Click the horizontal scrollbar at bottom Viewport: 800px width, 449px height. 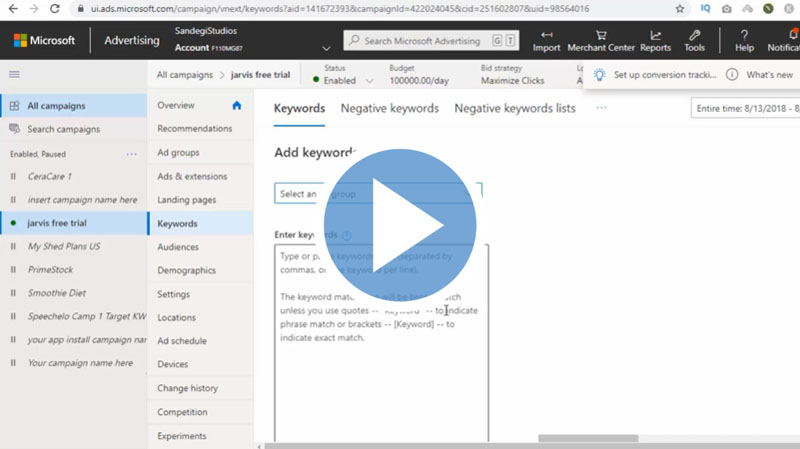(x=588, y=439)
